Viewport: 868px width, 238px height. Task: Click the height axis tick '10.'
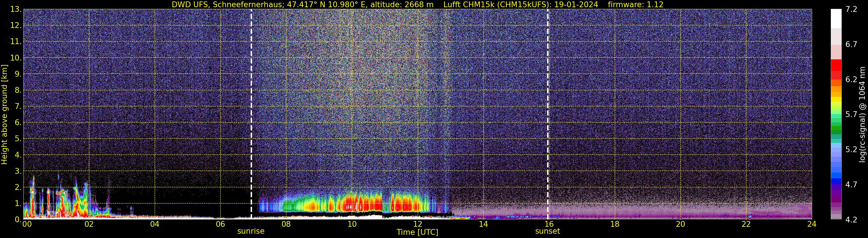click(x=16, y=58)
